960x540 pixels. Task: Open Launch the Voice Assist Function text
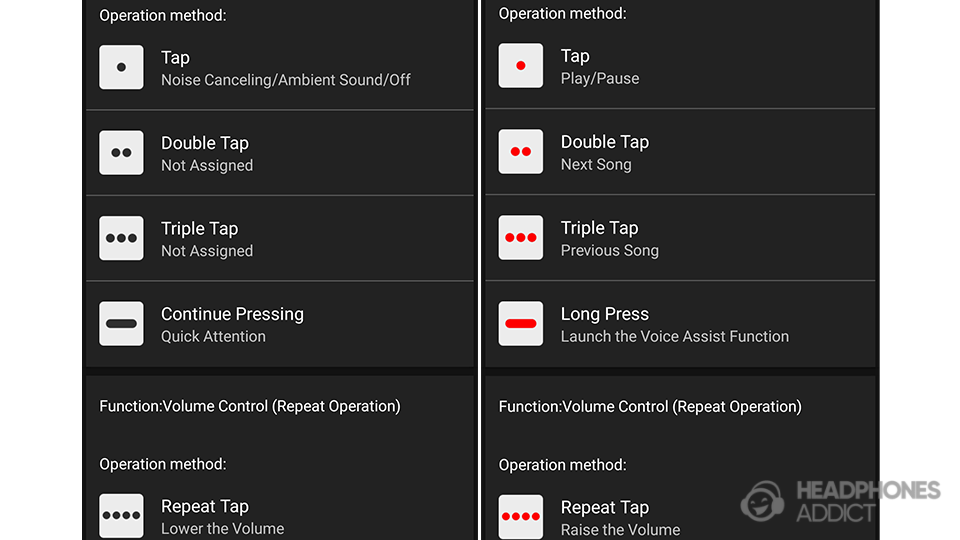[675, 337]
